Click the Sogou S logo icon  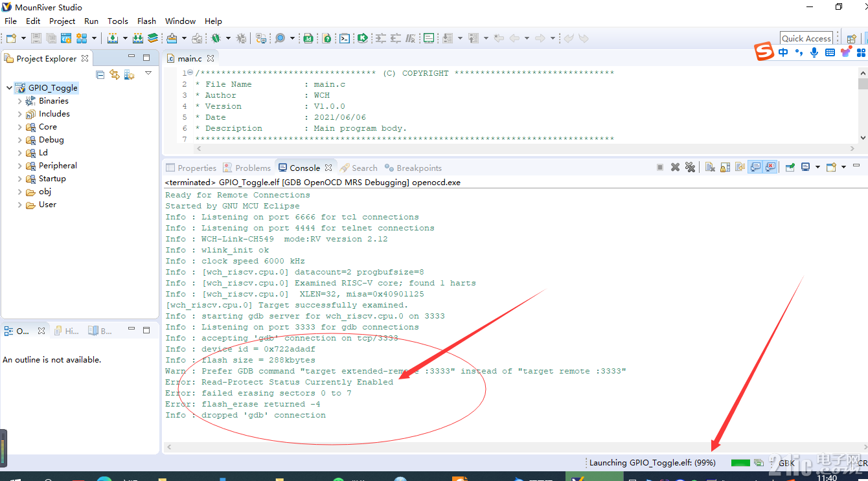point(764,51)
